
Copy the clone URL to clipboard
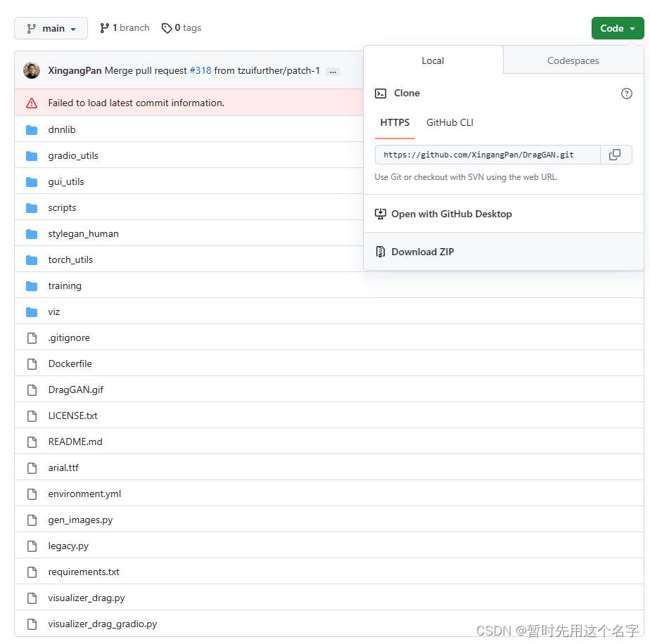[615, 155]
